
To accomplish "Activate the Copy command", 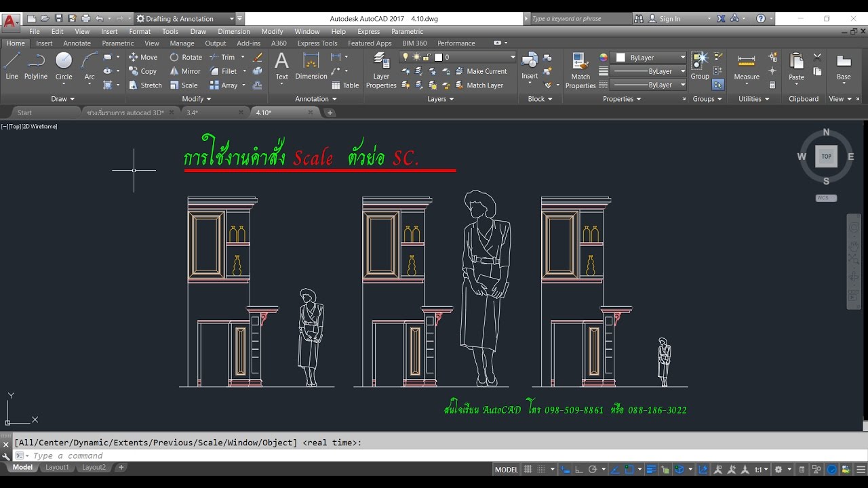I will [143, 71].
